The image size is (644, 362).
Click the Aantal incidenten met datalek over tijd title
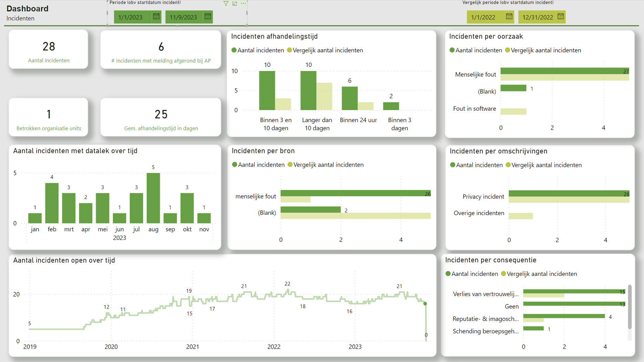(x=75, y=151)
